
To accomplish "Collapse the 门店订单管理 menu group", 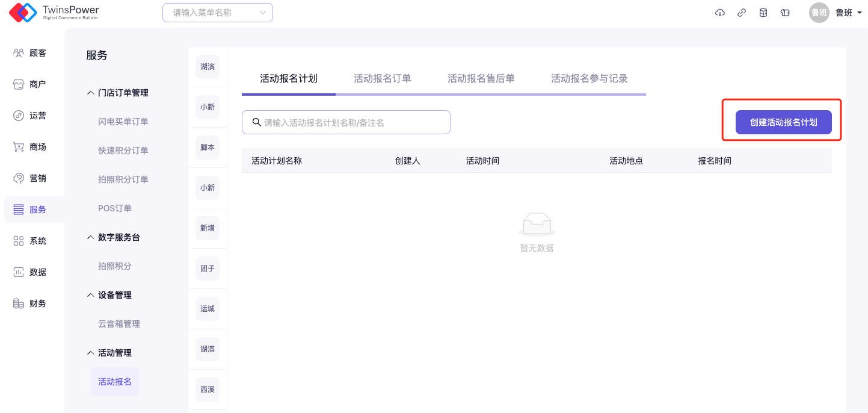I will pyautogui.click(x=118, y=93).
